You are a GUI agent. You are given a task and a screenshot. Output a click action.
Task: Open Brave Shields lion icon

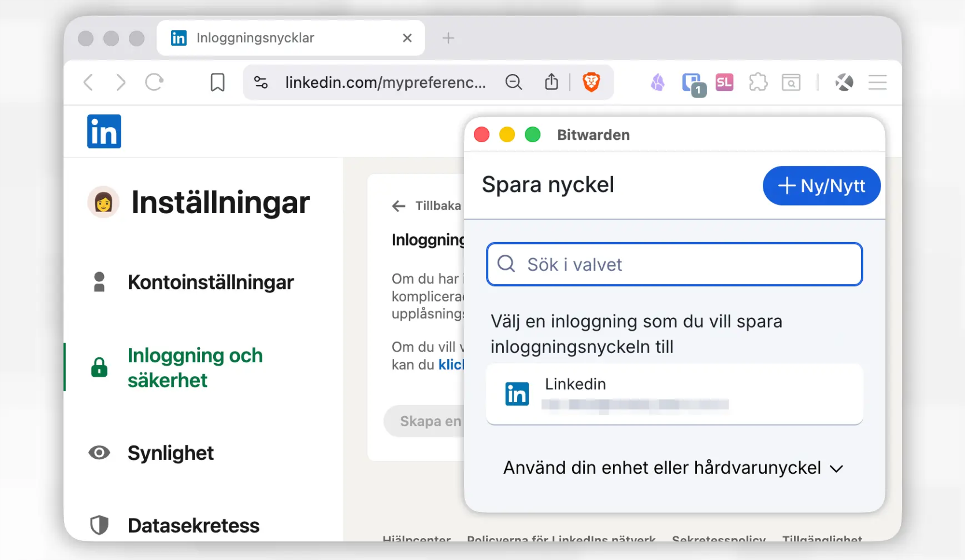[591, 82]
